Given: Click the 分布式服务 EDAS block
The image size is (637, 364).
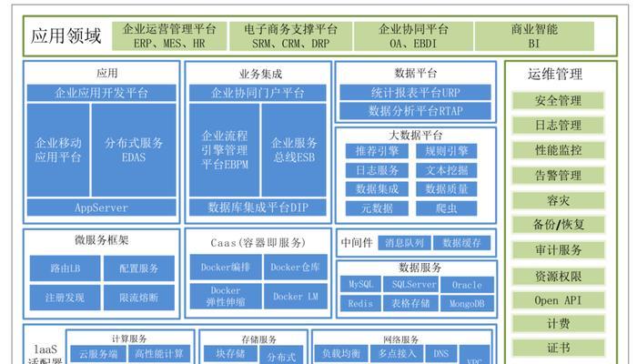Looking at the screenshot, I should tap(134, 150).
